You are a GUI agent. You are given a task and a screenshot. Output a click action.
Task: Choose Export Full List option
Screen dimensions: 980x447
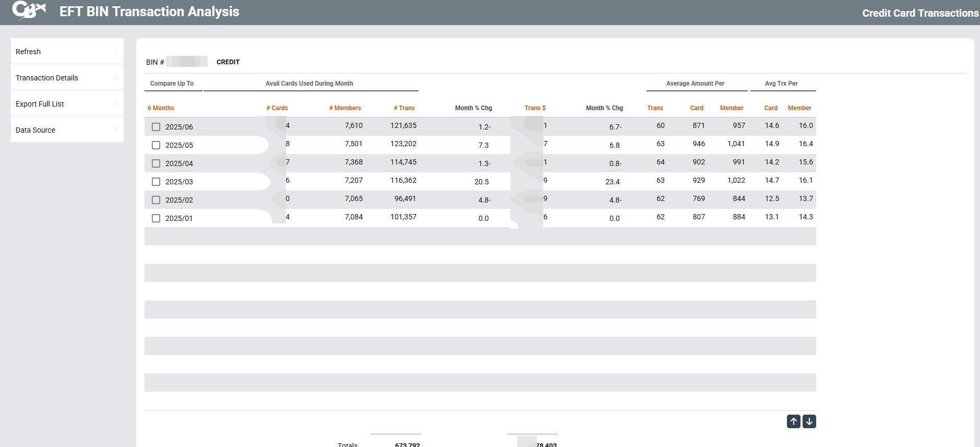tap(40, 104)
